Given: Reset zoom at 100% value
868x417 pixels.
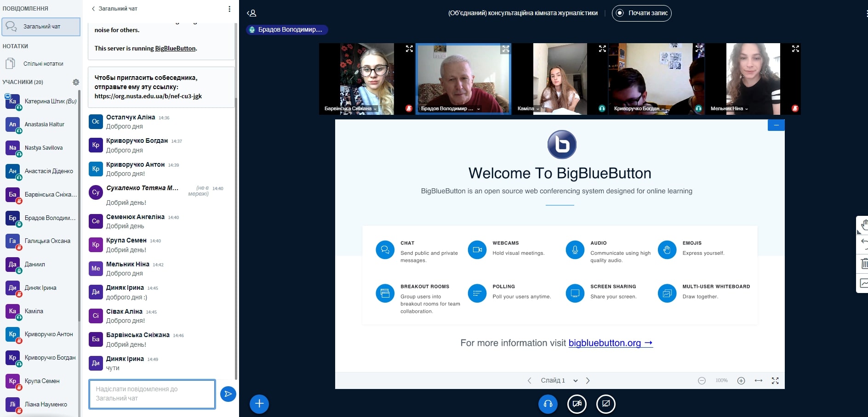Looking at the screenshot, I should tap(721, 380).
